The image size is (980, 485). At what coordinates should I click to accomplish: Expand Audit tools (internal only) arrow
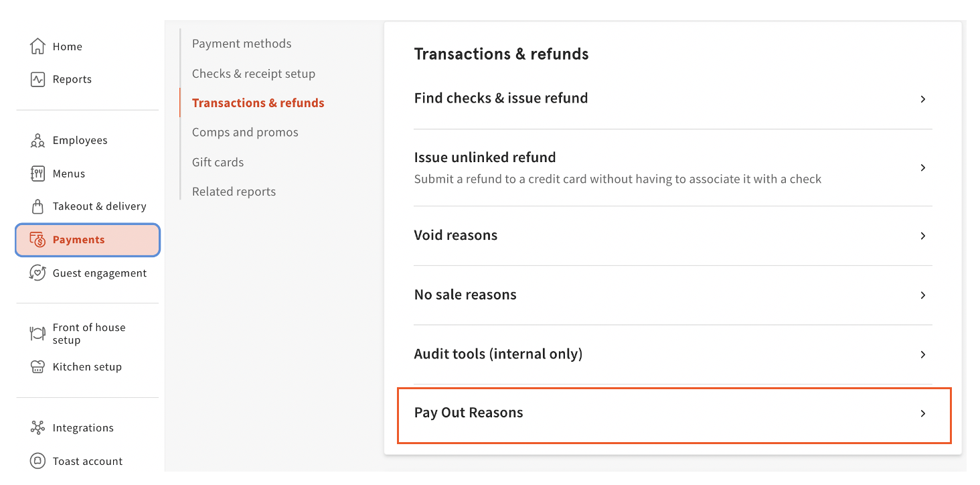coord(922,354)
